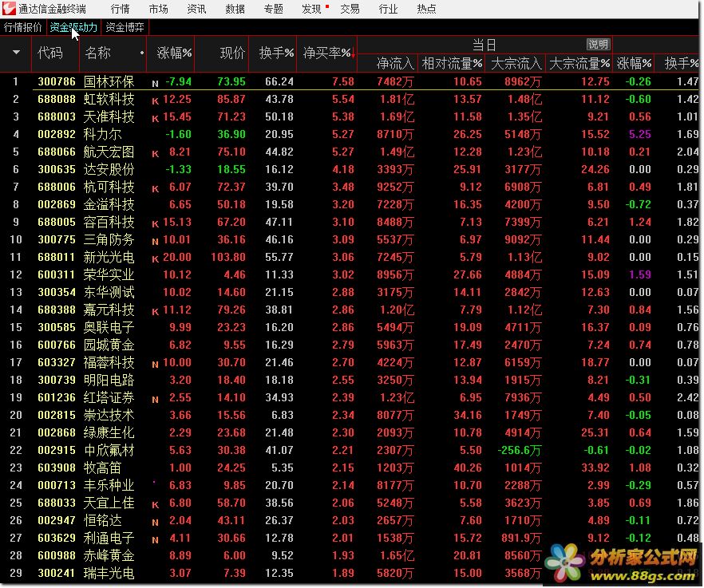Sort by the 代码 column header
Image resolution: width=704 pixels, height=588 pixels.
[x=50, y=53]
